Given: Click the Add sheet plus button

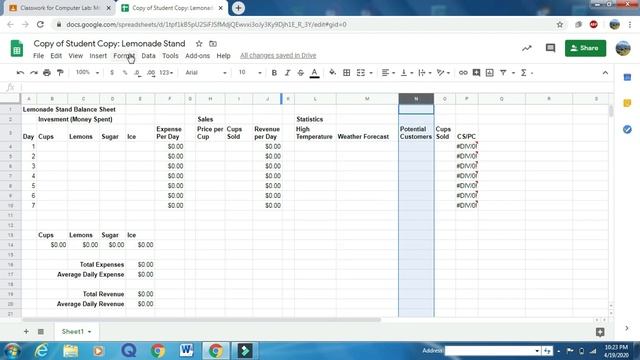Looking at the screenshot, I should (26, 331).
